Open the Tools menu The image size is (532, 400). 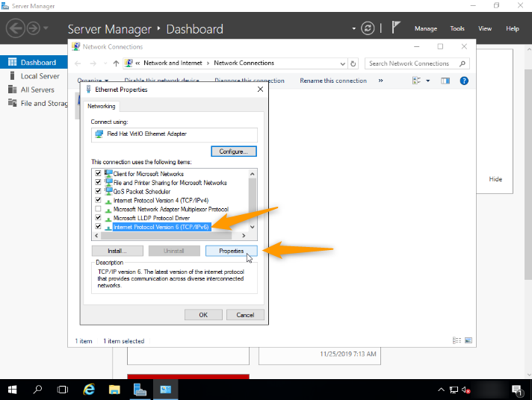pyautogui.click(x=457, y=28)
